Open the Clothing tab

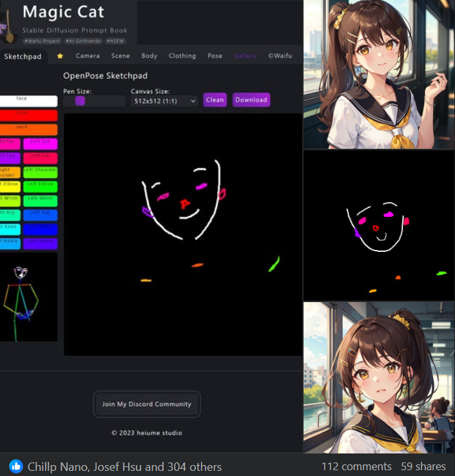[182, 56]
